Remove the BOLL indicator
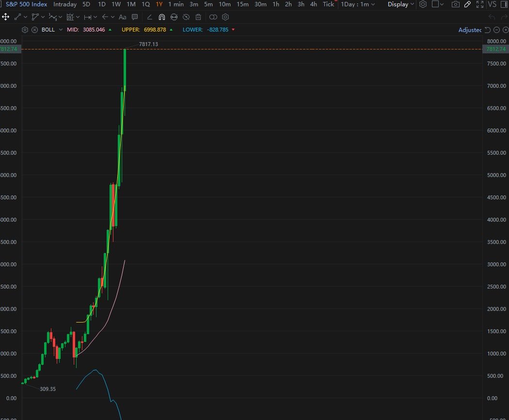Image resolution: width=509 pixels, height=420 pixels. pos(35,30)
